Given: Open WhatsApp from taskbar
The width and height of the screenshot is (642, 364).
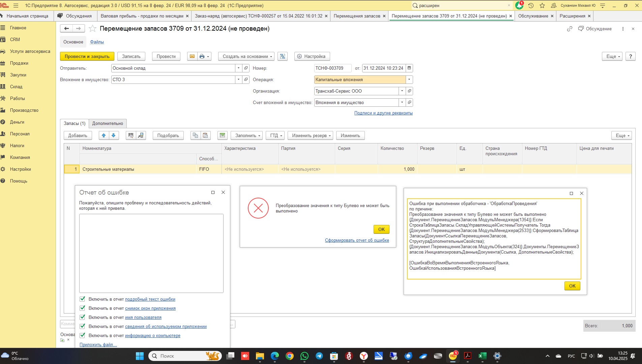Looking at the screenshot, I should click(x=304, y=356).
